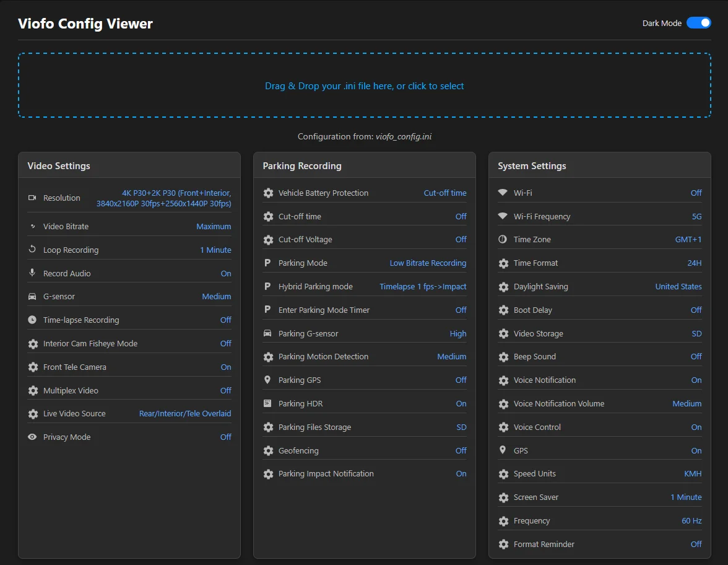Screen dimensions: 728x565
Task: Click the Video Settings panel header
Action: (129, 166)
